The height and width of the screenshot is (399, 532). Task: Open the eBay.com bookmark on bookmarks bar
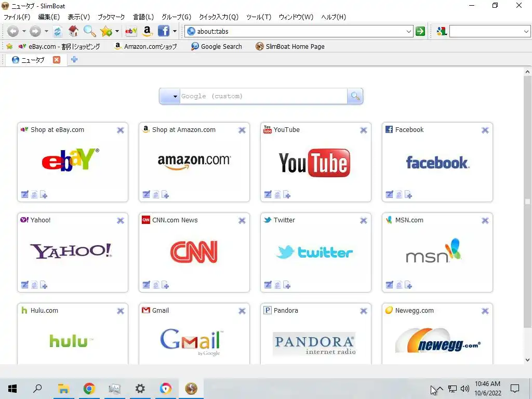[59, 46]
